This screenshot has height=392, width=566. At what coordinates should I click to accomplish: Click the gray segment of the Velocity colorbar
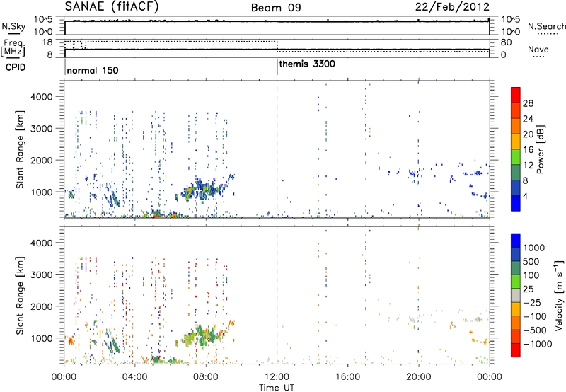pyautogui.click(x=516, y=295)
